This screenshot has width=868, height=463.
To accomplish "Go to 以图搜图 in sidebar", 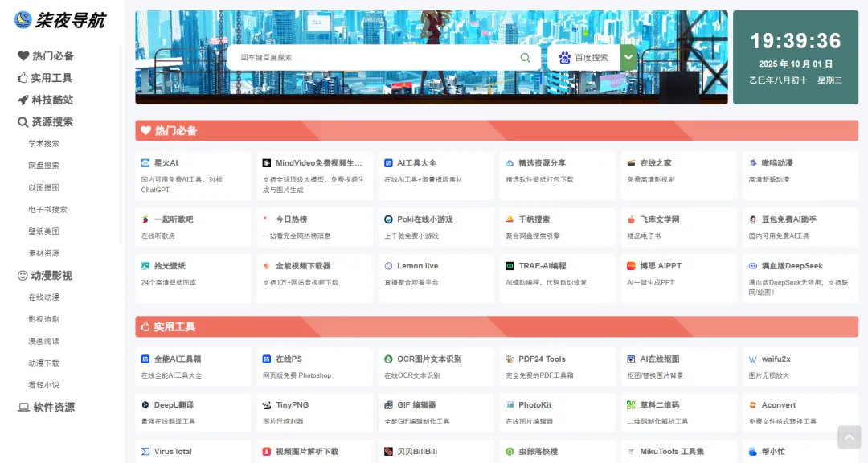I will coord(43,187).
